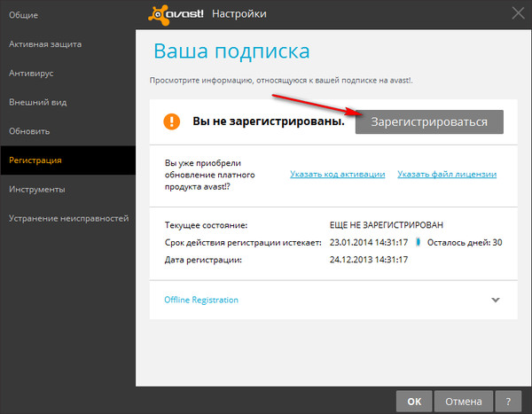Image resolution: width=532 pixels, height=414 pixels.
Task: Go to Внешний вид settings
Action: 68,102
